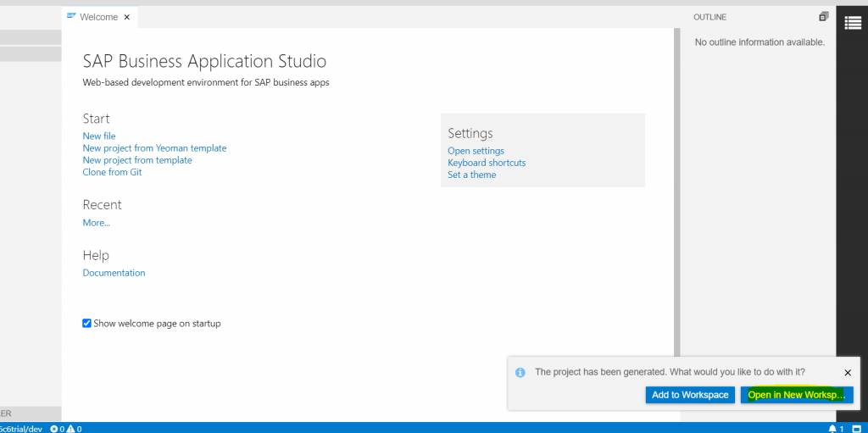Image resolution: width=868 pixels, height=433 pixels.
Task: Select the Welcome tab
Action: (99, 17)
